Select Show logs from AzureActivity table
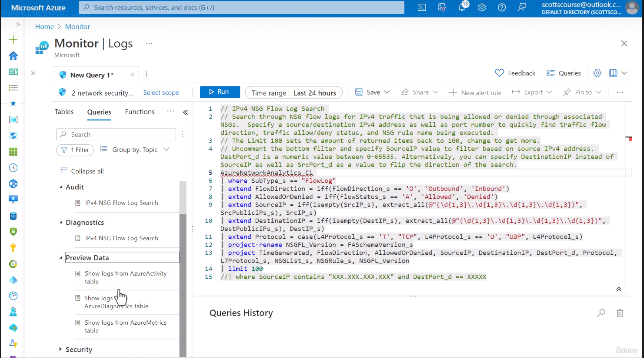The width and height of the screenshot is (644, 358). pos(126,278)
